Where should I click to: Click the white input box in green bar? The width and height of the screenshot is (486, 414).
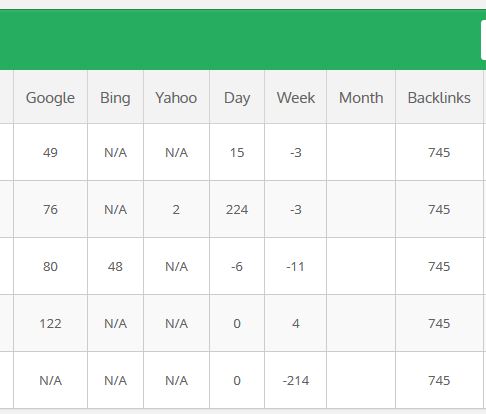(x=483, y=40)
